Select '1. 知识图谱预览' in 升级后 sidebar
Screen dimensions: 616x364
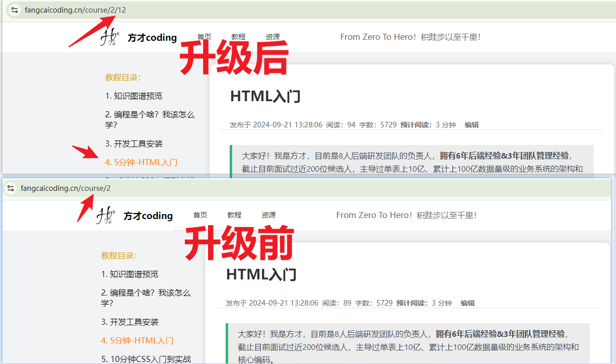tap(134, 96)
